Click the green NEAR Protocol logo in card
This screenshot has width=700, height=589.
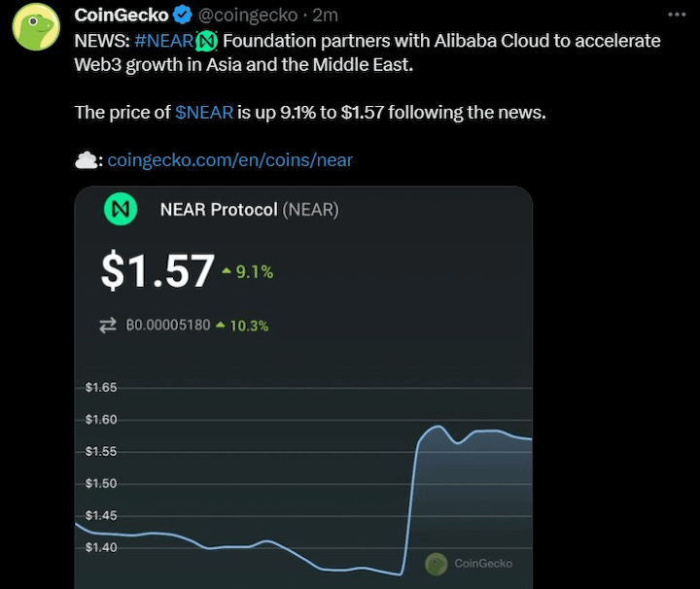(121, 209)
